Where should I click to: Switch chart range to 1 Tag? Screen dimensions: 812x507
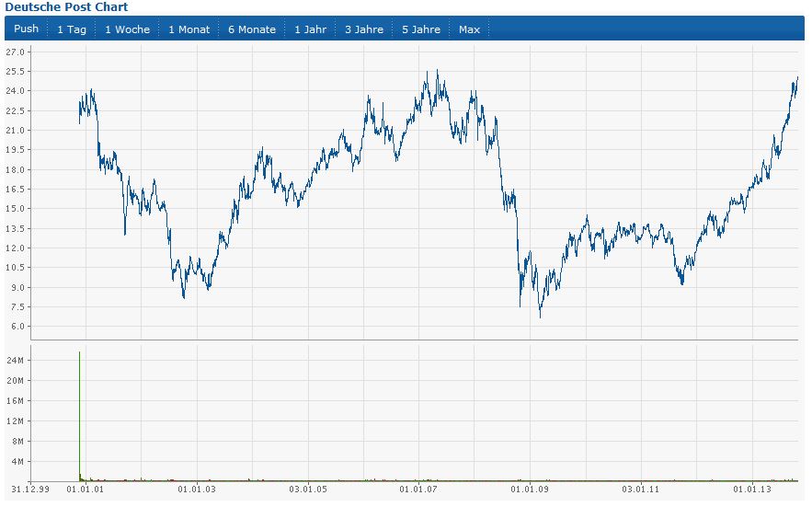tap(72, 29)
